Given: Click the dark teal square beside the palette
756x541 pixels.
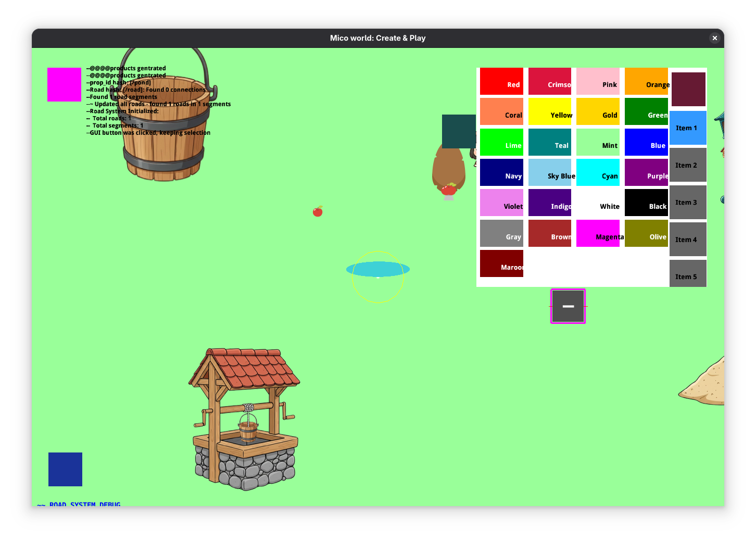Looking at the screenshot, I should 458,131.
